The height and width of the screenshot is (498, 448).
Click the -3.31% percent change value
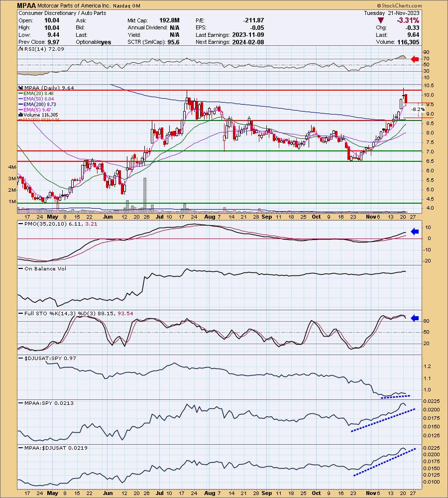[408, 20]
